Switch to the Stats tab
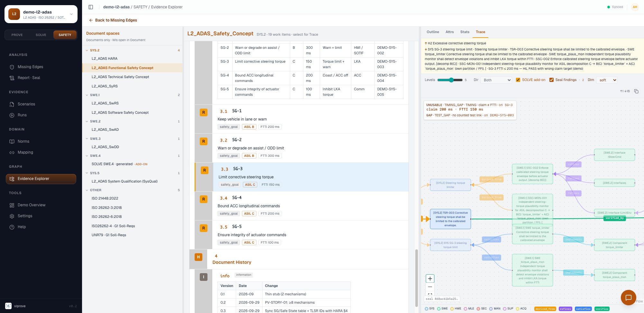 (465, 32)
